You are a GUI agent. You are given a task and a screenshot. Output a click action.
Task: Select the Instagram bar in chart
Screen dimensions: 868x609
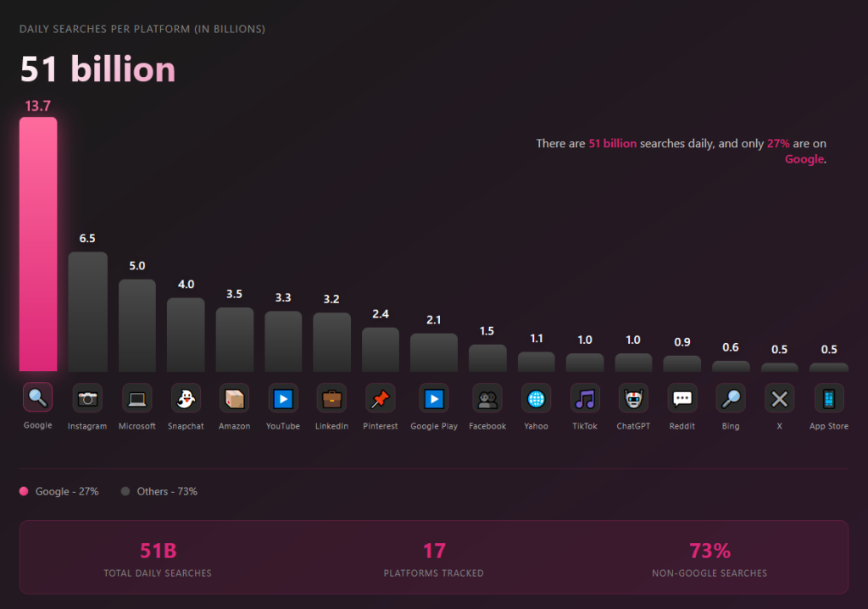point(87,312)
